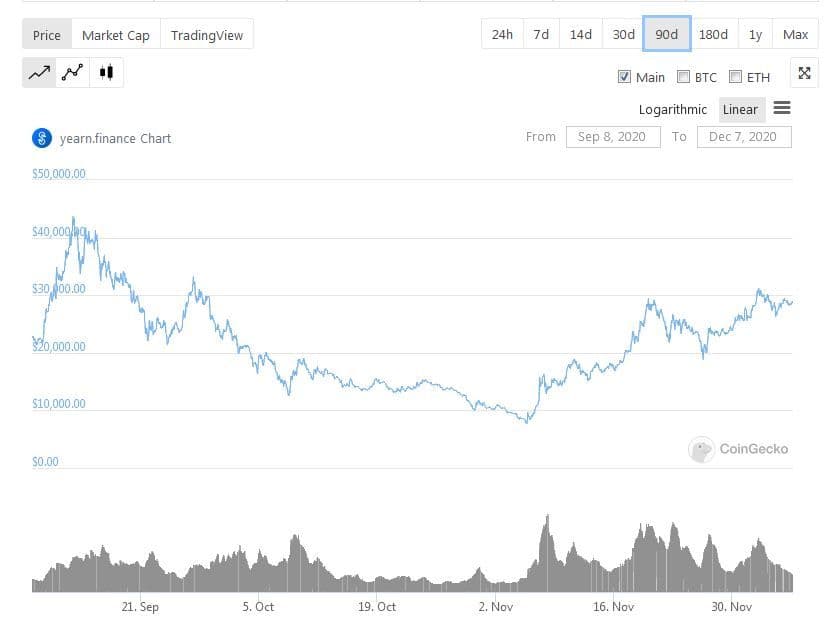This screenshot has width=838, height=634.
Task: Set the range to 24h
Action: tap(502, 34)
